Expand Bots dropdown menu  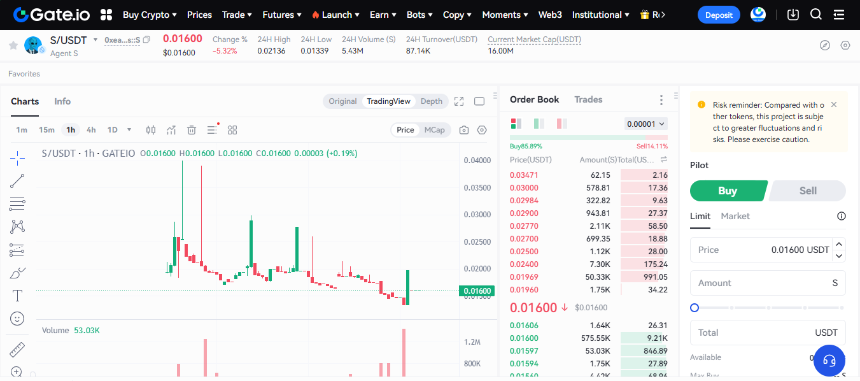[x=420, y=15]
